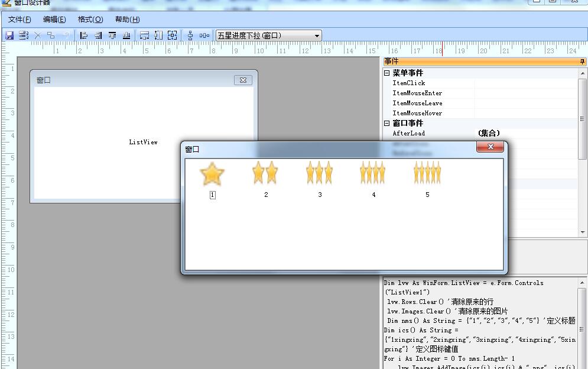Collapse the 菜单事件 group
The height and width of the screenshot is (369, 588).
pyautogui.click(x=387, y=73)
